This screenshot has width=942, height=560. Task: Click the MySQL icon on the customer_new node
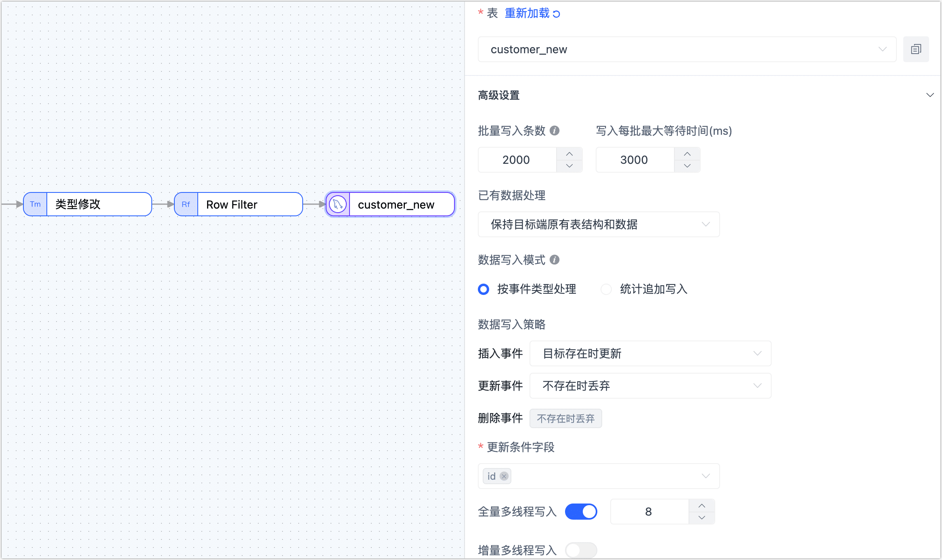point(338,204)
